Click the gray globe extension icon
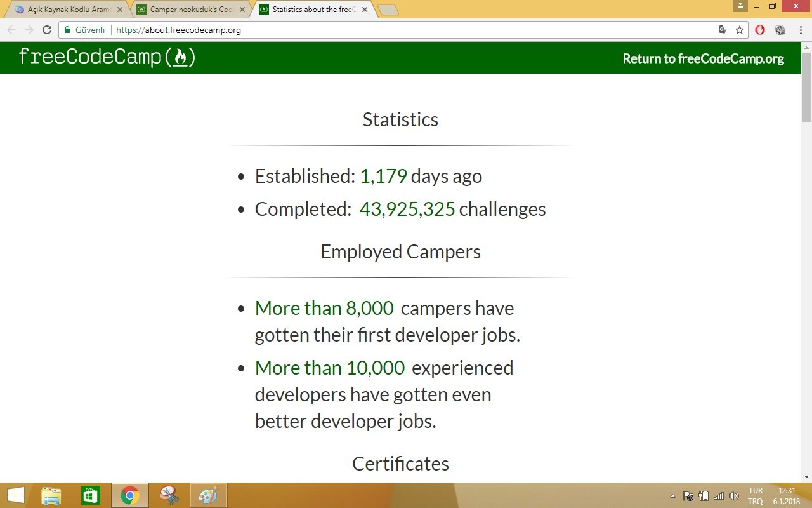The height and width of the screenshot is (508, 812). [780, 30]
